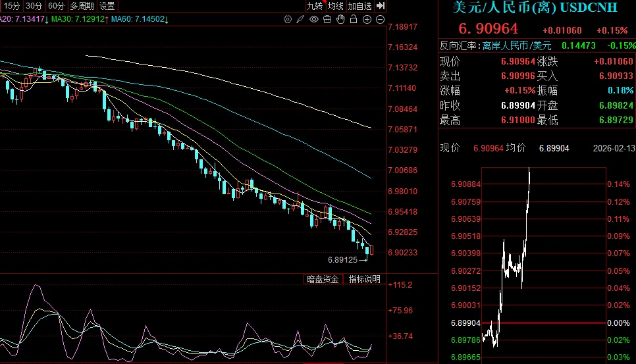Image resolution: width=636 pixels, height=364 pixels.
Task: Click 开盘 value 6.89824
Action: click(616, 106)
